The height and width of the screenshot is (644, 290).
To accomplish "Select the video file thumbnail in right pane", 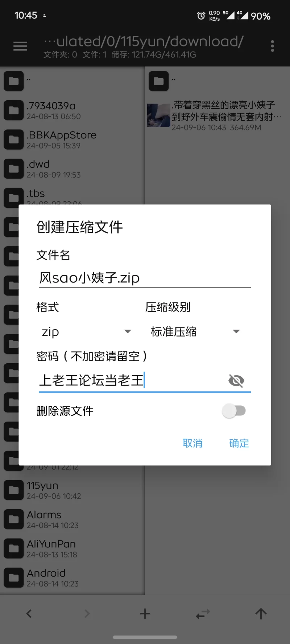I will 159,115.
